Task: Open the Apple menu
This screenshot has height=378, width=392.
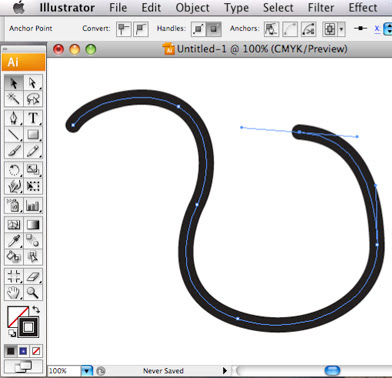Action: tap(19, 7)
